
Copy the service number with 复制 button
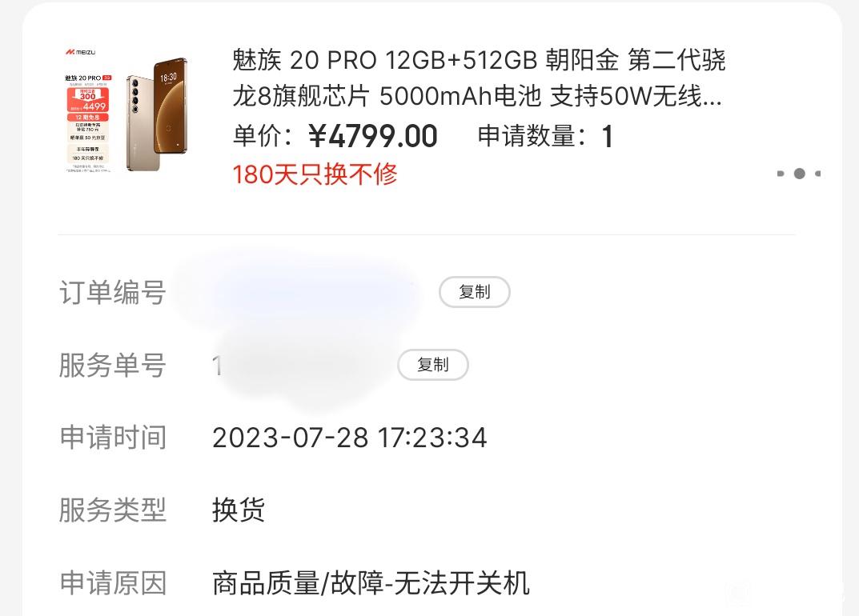pos(433,365)
